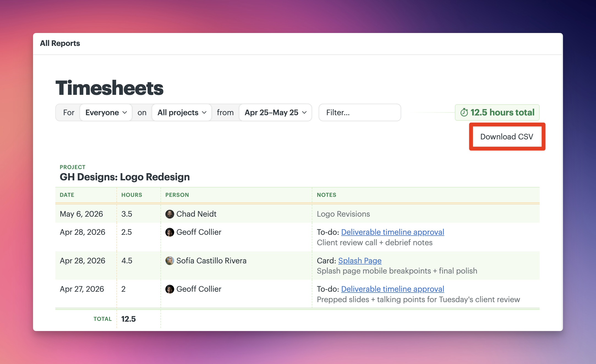Click the Prepped slides + talking points note

point(419,299)
